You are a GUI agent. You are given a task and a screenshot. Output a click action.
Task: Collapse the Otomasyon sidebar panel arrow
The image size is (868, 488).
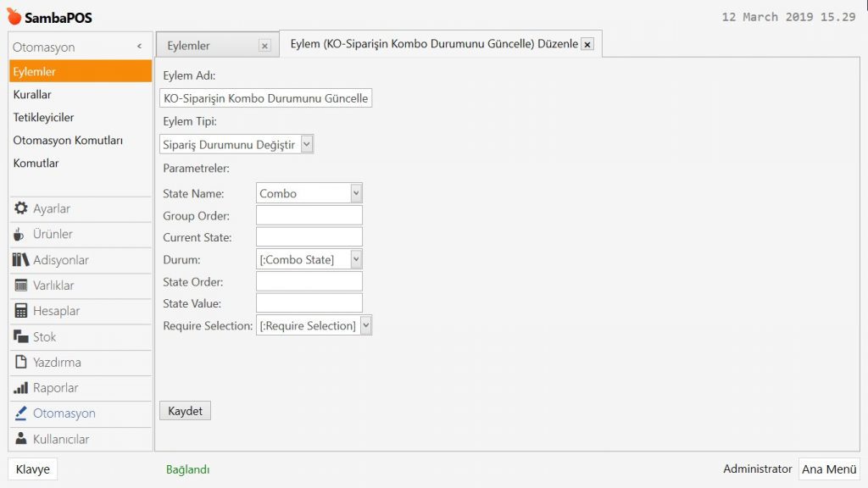[139, 47]
